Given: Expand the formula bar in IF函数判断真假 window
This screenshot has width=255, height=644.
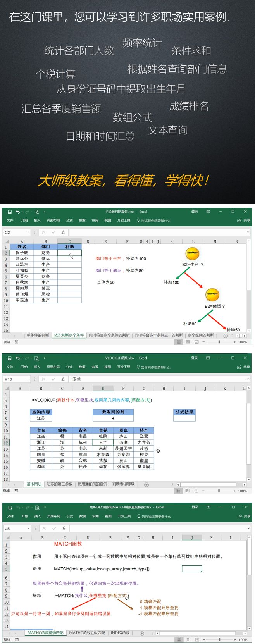Looking at the screenshot, I should coord(248,232).
